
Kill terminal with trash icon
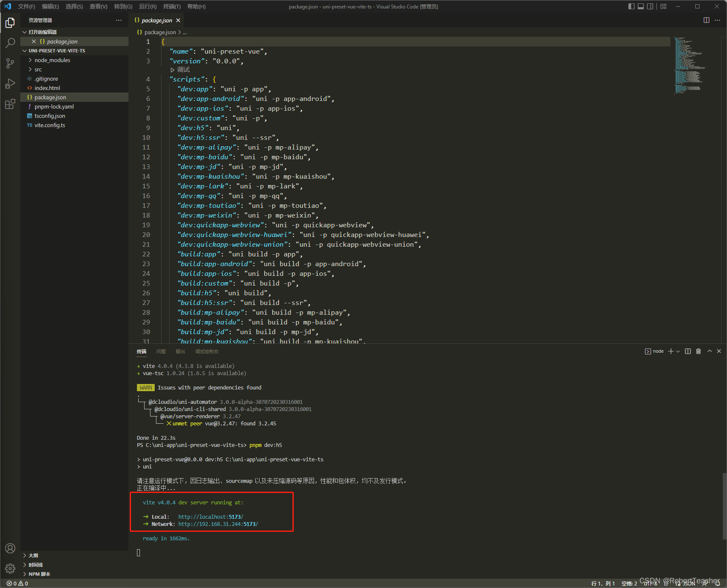point(698,351)
